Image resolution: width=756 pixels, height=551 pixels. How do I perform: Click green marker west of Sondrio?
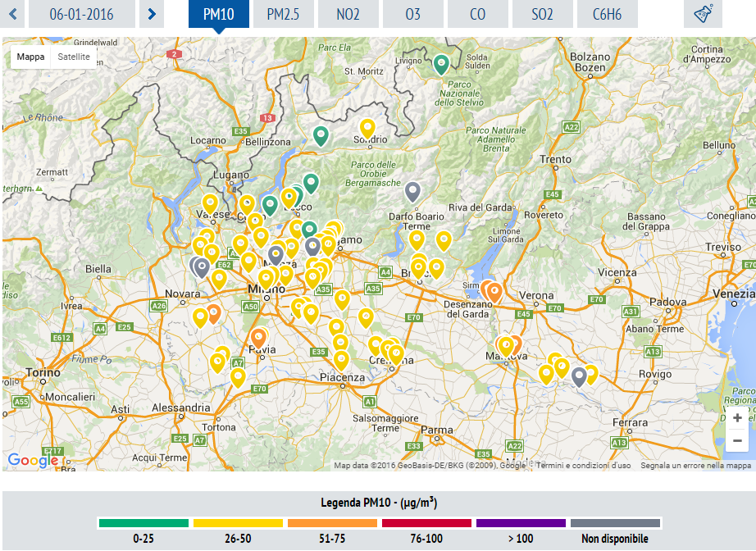click(x=321, y=135)
